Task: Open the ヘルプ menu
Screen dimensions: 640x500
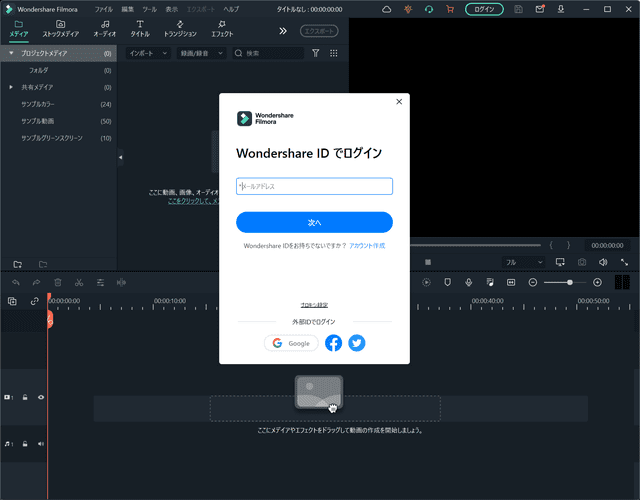Action: tap(231, 9)
